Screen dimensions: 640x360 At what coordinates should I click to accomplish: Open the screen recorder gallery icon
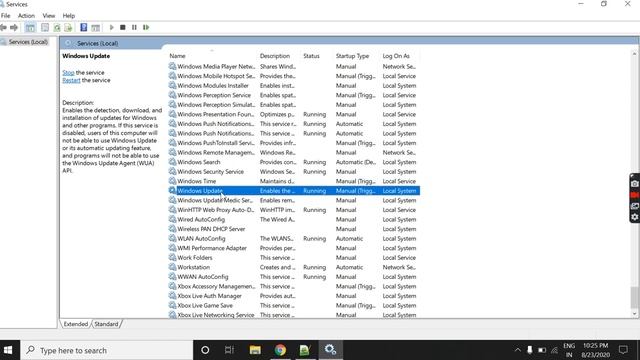635,206
